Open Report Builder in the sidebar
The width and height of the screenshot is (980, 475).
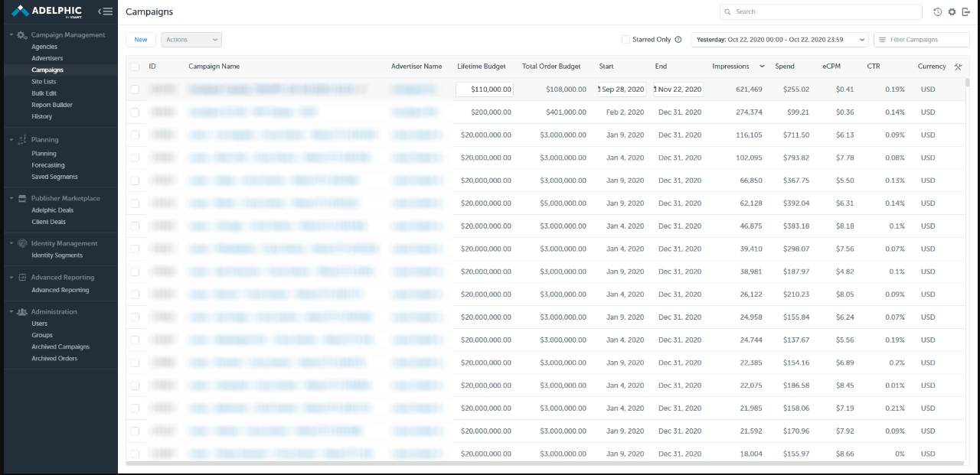[52, 105]
